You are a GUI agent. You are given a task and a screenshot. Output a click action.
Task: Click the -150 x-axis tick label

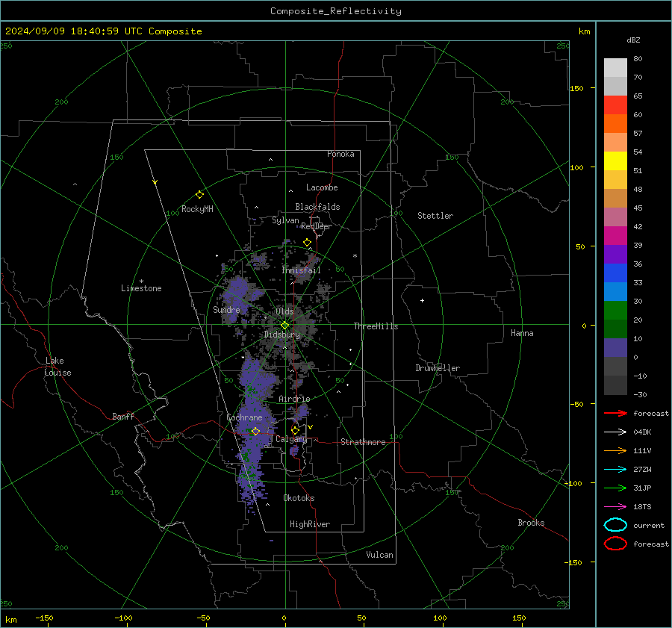coord(44,618)
